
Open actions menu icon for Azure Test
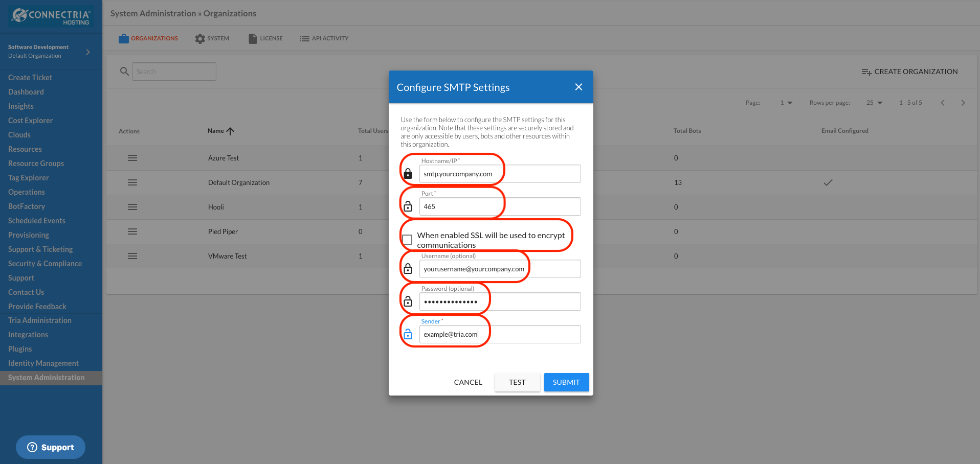point(132,158)
